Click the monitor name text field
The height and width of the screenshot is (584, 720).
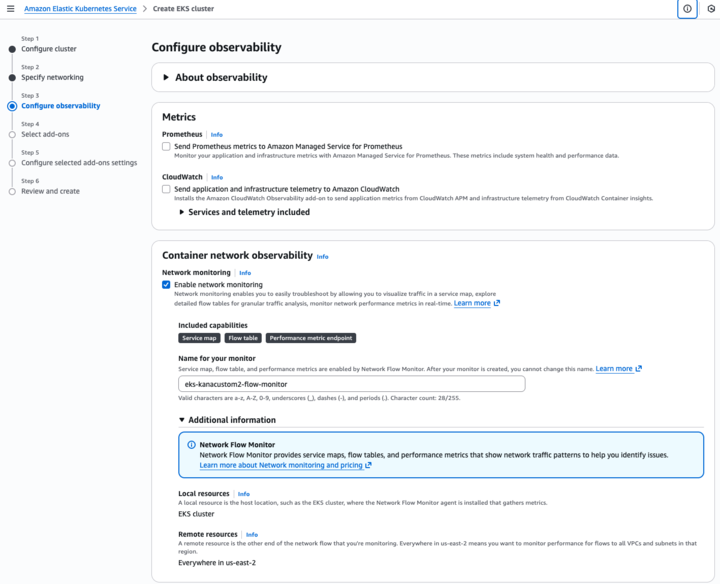pyautogui.click(x=351, y=384)
